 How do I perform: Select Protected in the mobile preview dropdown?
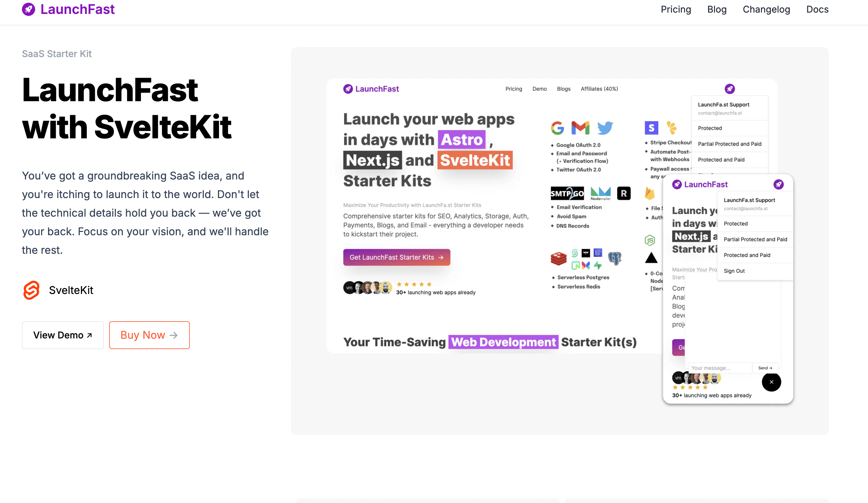tap(755, 224)
